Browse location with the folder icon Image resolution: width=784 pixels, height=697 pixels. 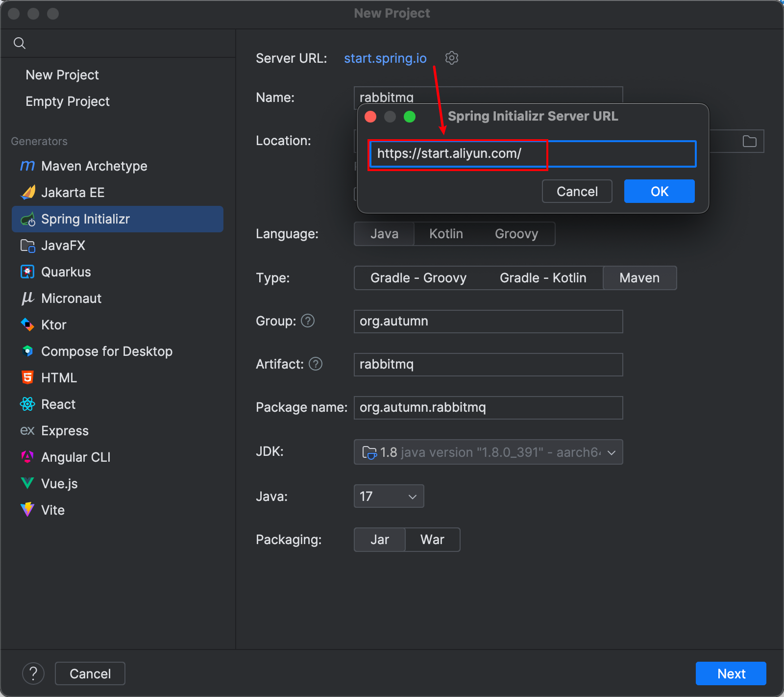[x=750, y=141]
